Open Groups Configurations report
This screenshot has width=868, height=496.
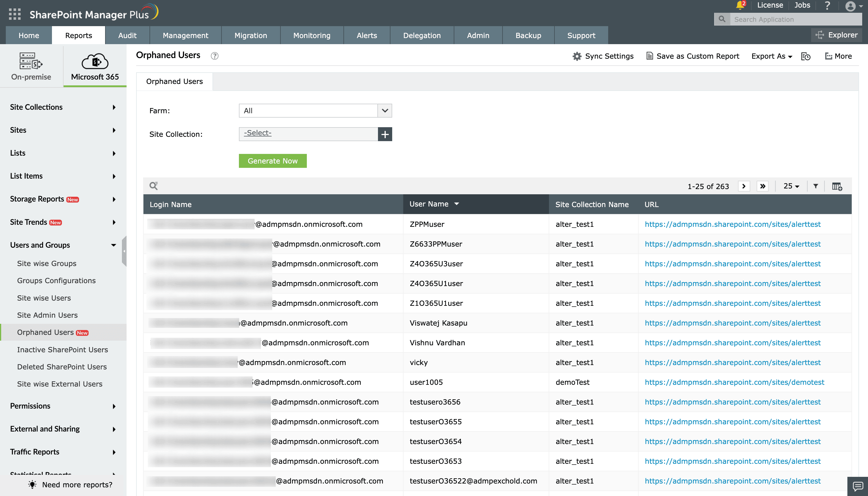(56, 281)
